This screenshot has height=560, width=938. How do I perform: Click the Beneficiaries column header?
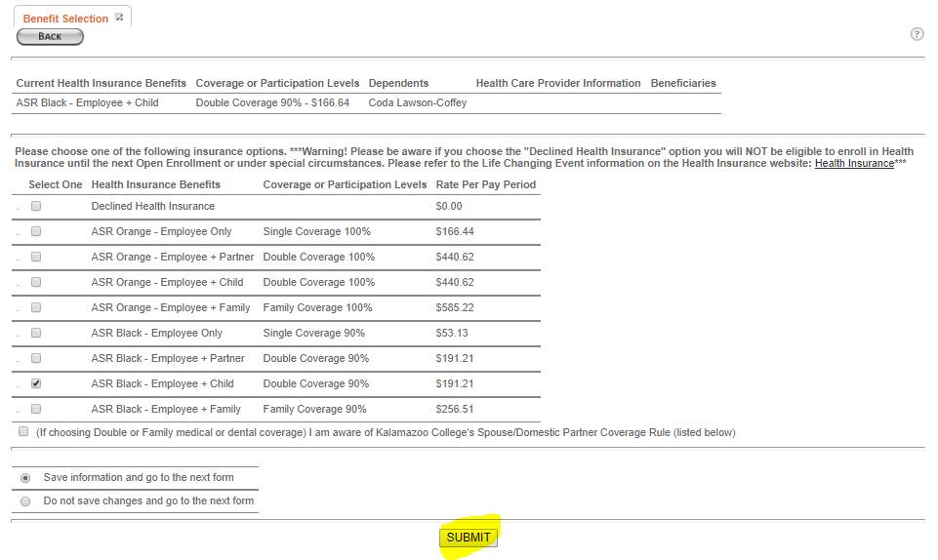click(683, 83)
